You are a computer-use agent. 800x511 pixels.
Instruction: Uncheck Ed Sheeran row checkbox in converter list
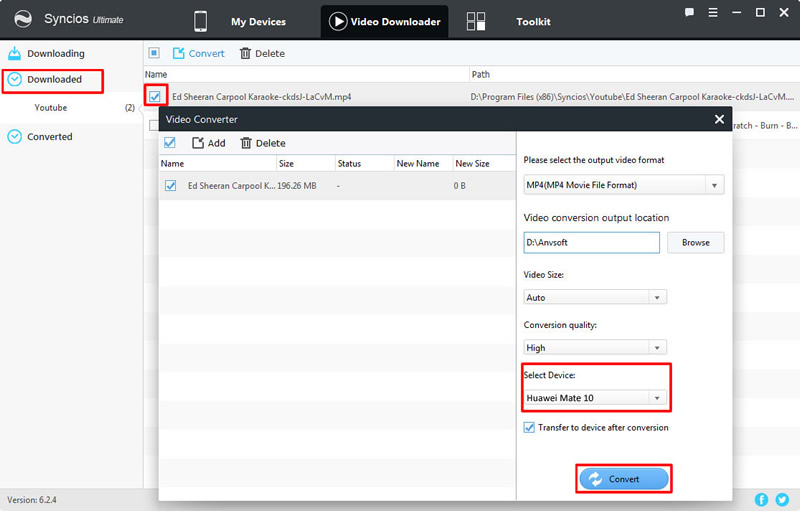(x=170, y=186)
